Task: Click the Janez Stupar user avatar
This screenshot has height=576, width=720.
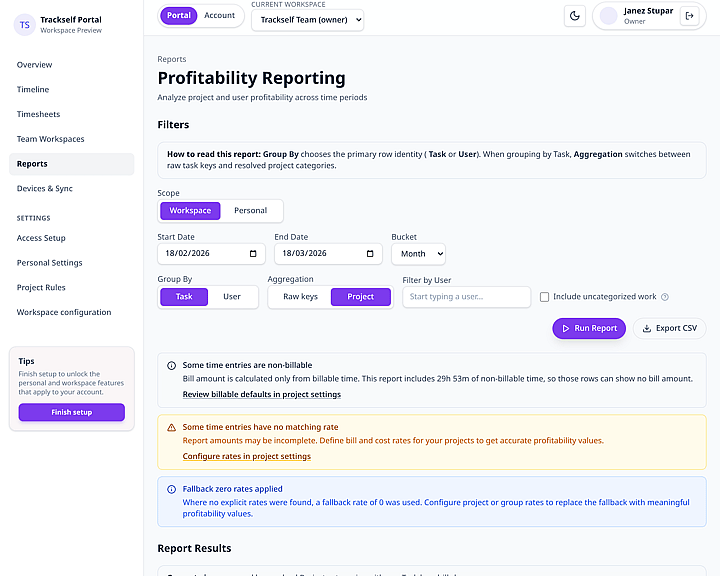Action: pyautogui.click(x=608, y=16)
